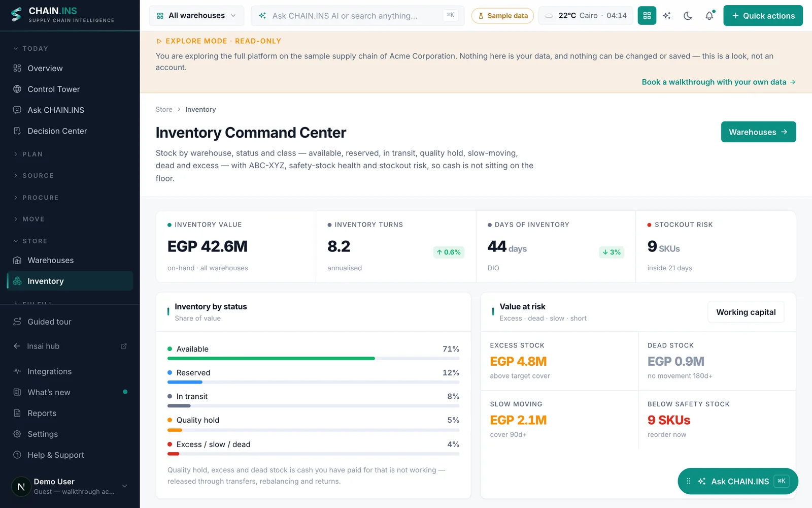Expand the PROCURE sidebar section
Viewport: 812px width, 508px height.
(x=36, y=198)
